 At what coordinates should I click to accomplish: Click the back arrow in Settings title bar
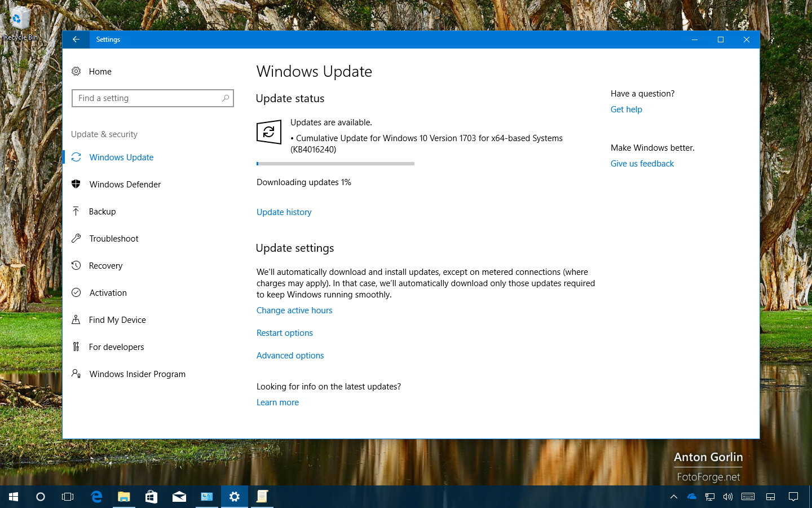[76, 40]
